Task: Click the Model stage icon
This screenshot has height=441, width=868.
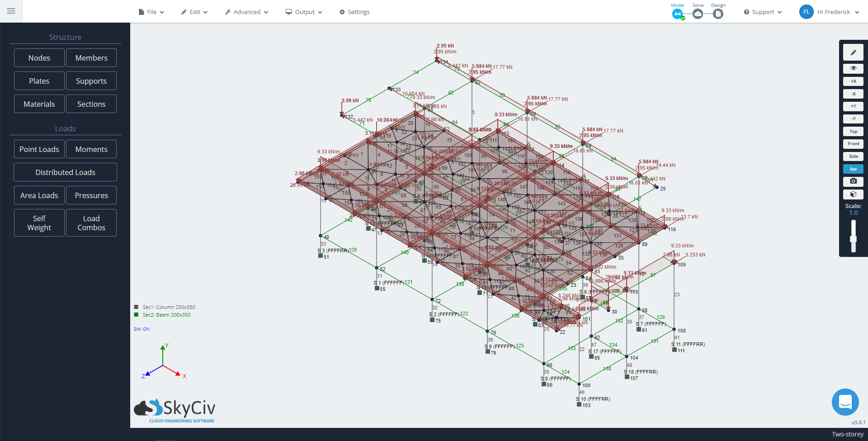Action: pos(677,14)
